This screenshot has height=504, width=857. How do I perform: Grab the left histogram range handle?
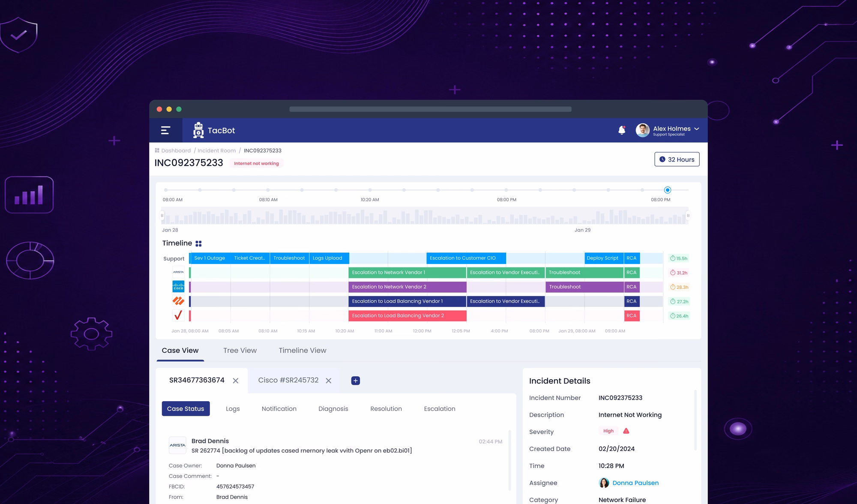pyautogui.click(x=162, y=216)
